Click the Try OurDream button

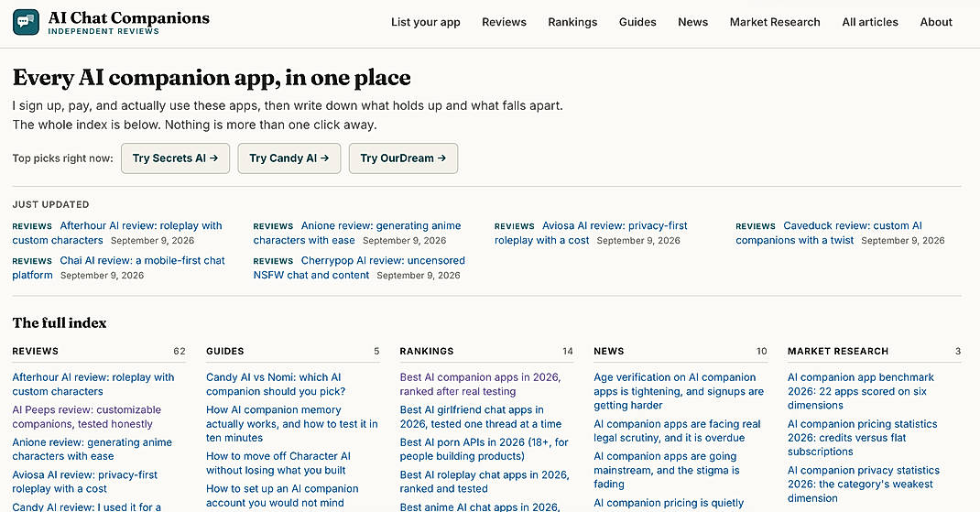click(403, 158)
